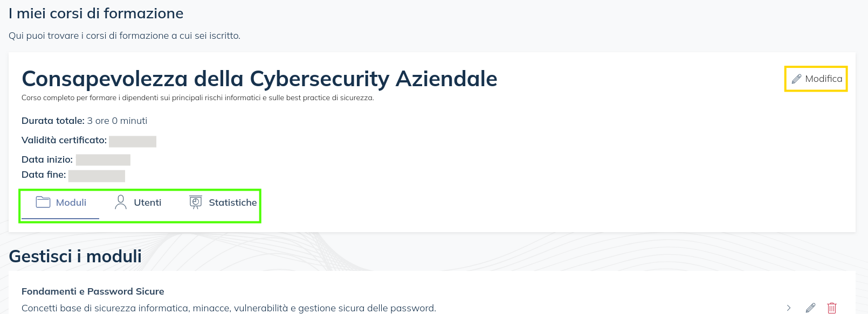The width and height of the screenshot is (868, 314).
Task: Expand the Fondamenti e Password Sicure chevron
Action: point(789,308)
